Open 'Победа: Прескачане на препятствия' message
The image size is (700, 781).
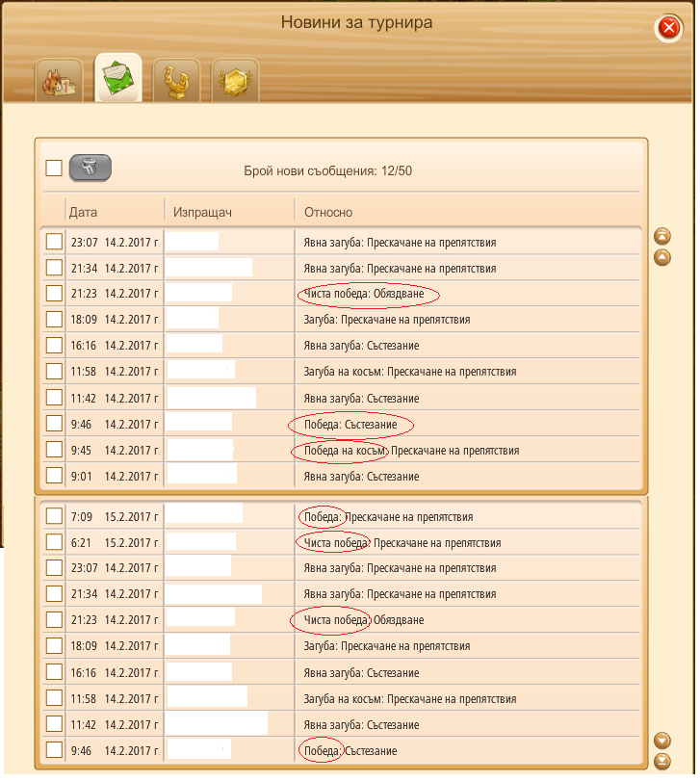point(388,517)
